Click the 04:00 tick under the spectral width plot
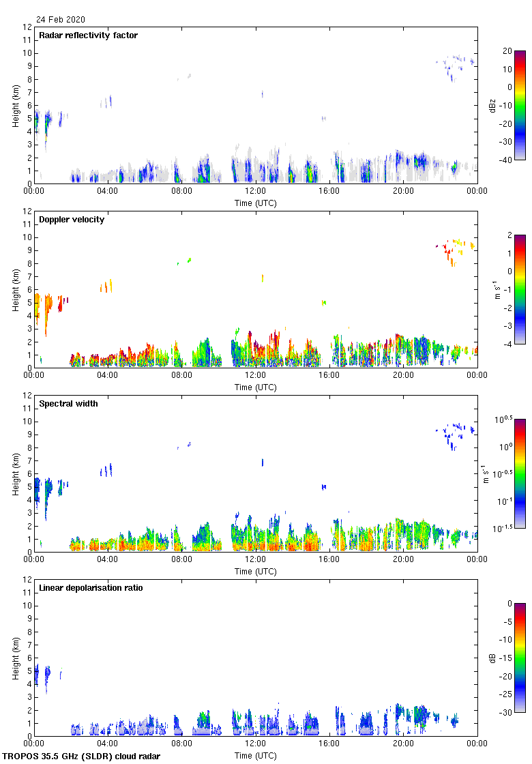This screenshot has width=532, height=764. (108, 560)
